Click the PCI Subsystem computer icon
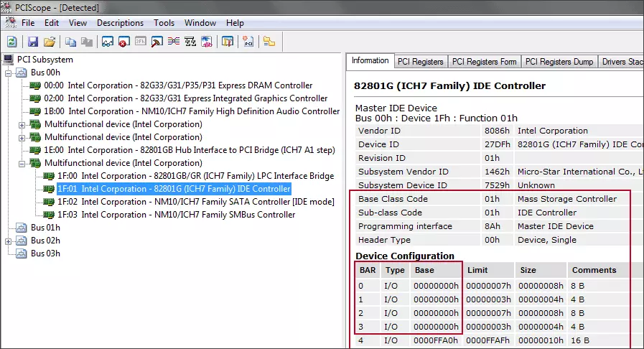Image resolution: width=644 pixels, height=349 pixels. [x=8, y=60]
